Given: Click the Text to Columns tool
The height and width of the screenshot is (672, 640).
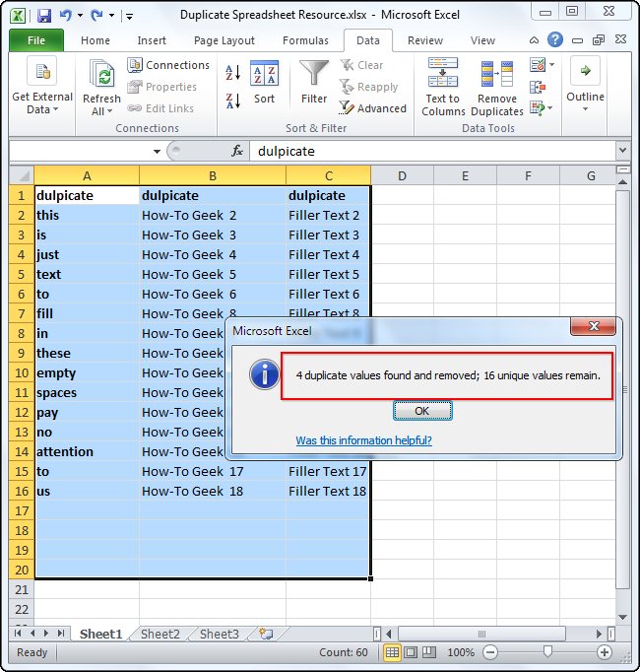Looking at the screenshot, I should click(x=443, y=87).
